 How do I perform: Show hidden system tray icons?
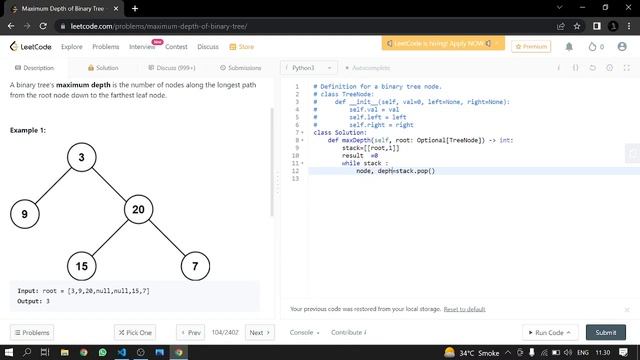[508, 352]
